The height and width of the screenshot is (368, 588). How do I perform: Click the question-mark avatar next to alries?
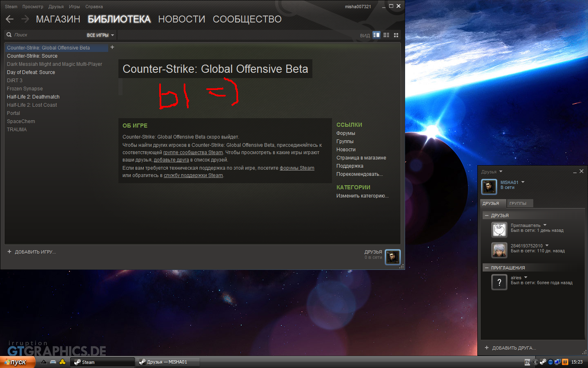pyautogui.click(x=499, y=282)
